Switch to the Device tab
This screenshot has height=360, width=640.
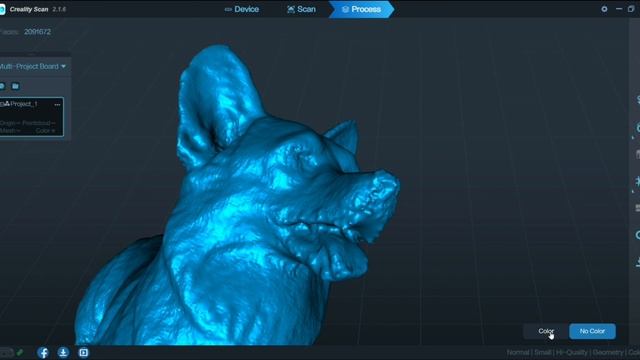242,9
